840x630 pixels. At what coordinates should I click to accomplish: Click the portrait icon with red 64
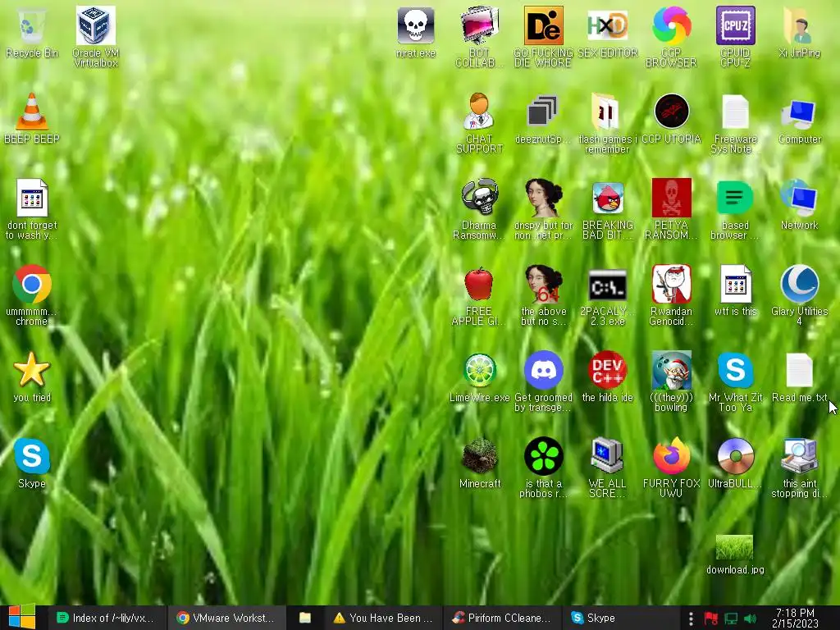tap(543, 284)
